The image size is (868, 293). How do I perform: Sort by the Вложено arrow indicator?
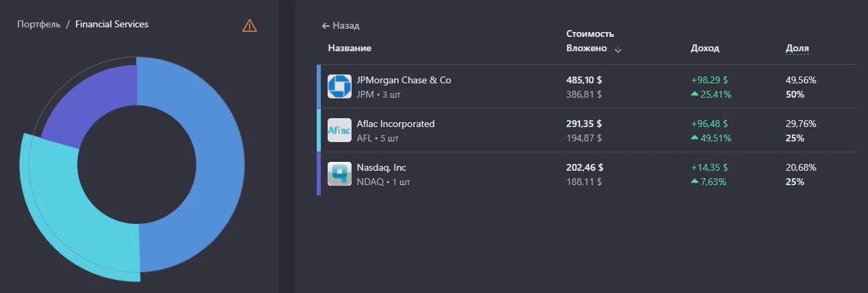pos(618,49)
